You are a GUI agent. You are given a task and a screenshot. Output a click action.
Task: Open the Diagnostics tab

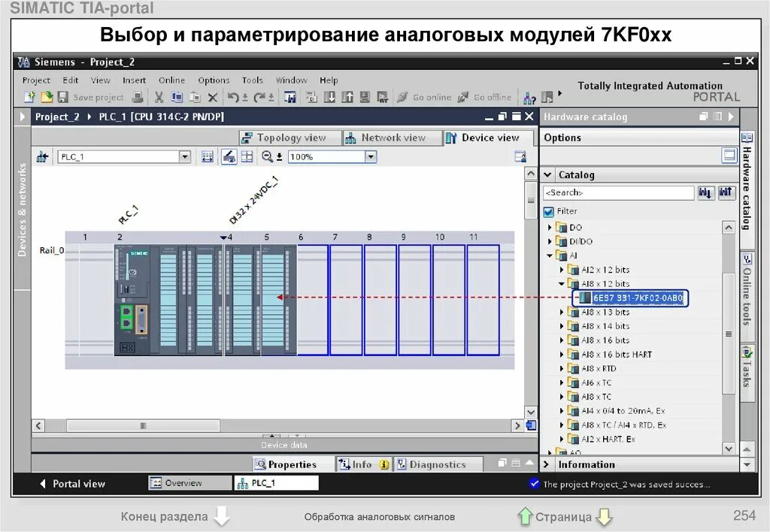click(x=438, y=464)
